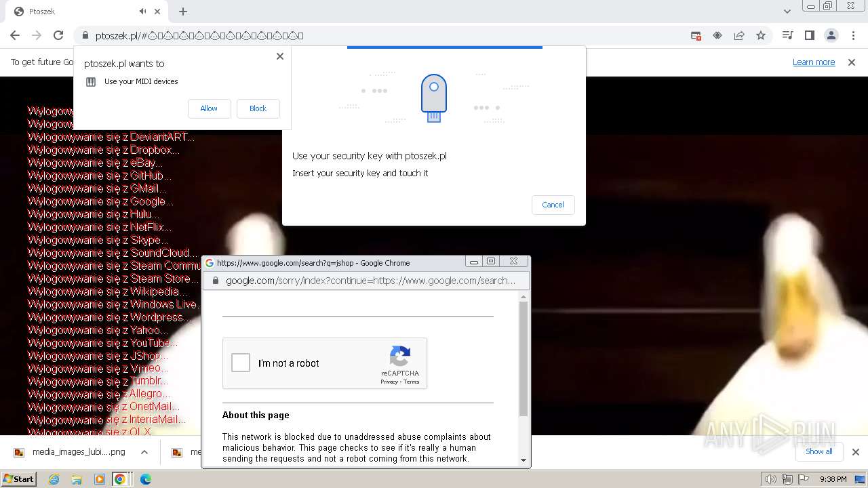Screen dimensions: 868x488
Task: Open the media control icon
Action: (x=787, y=35)
